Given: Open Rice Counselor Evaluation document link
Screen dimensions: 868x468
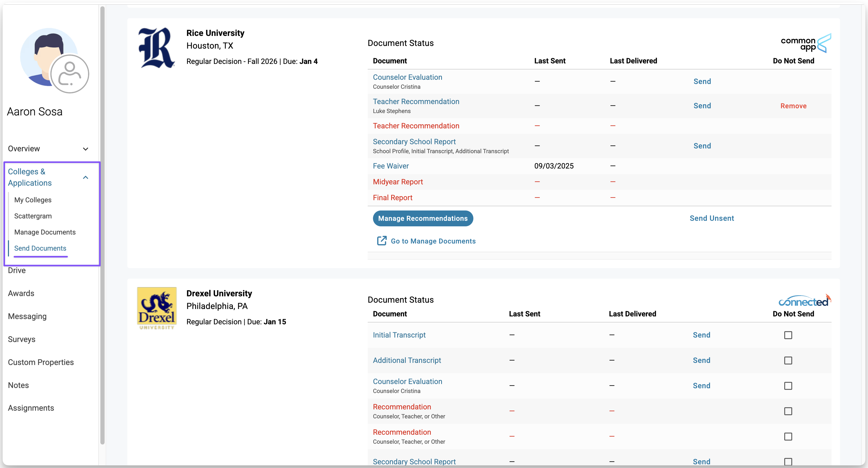Looking at the screenshot, I should pyautogui.click(x=407, y=77).
